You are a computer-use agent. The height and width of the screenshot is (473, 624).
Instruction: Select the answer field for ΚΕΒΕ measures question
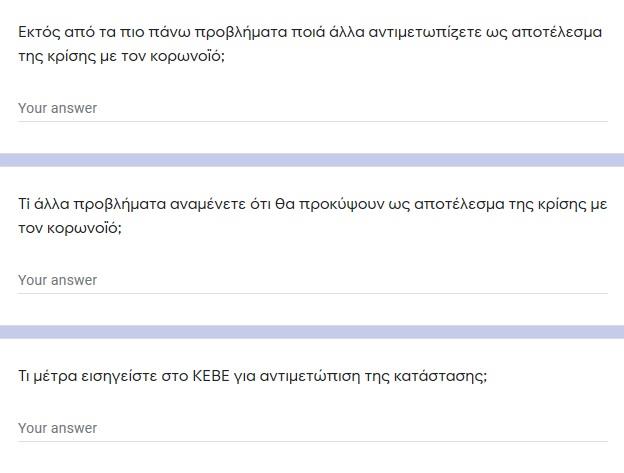point(312,428)
